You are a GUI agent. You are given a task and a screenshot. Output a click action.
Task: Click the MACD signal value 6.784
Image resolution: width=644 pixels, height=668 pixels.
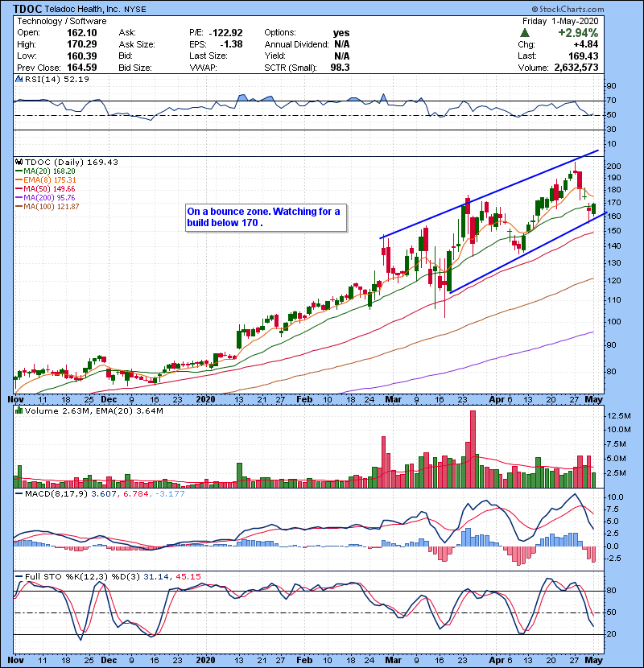point(136,494)
